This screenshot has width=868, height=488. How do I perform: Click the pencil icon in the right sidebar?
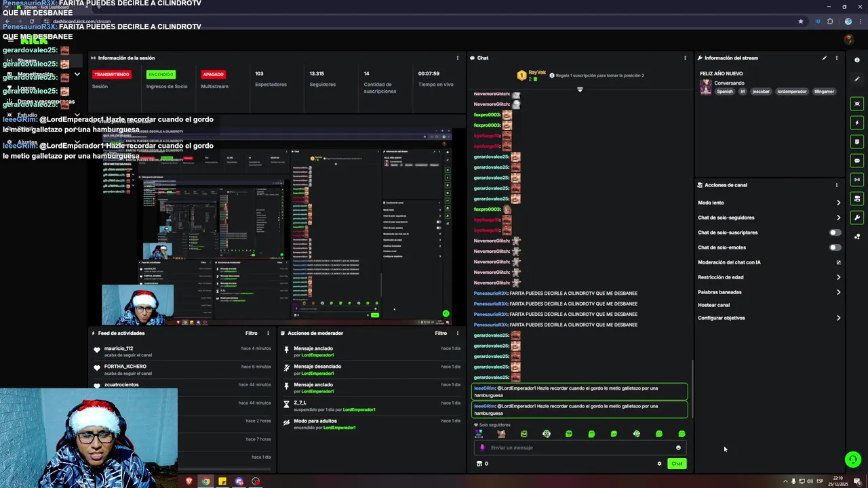[857, 79]
